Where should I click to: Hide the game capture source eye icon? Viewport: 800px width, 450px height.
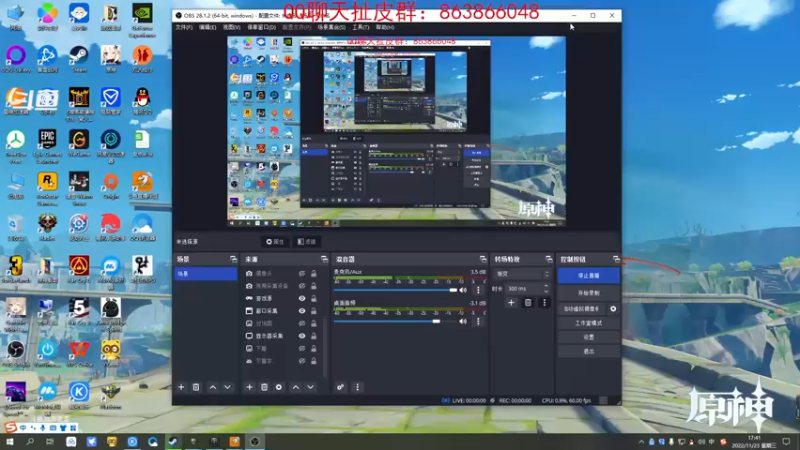click(x=302, y=298)
